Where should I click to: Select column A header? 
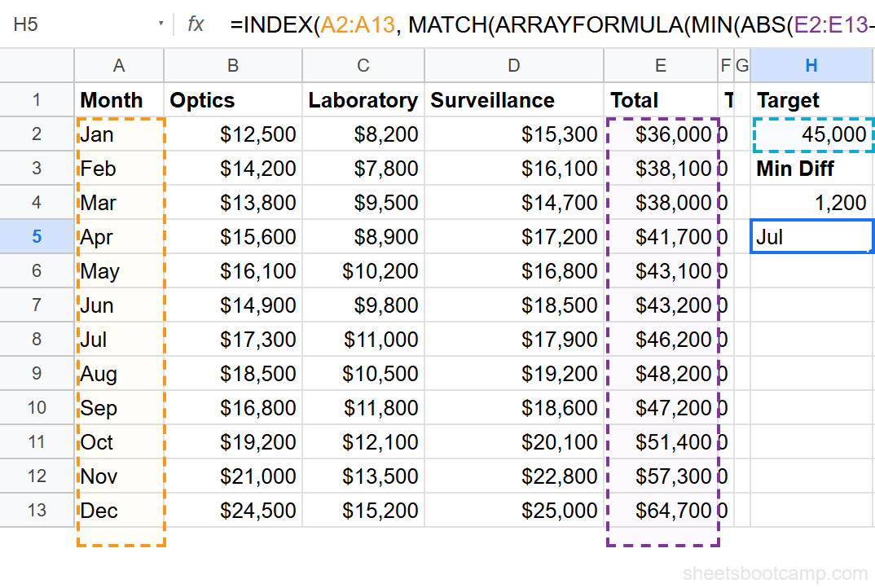(119, 65)
